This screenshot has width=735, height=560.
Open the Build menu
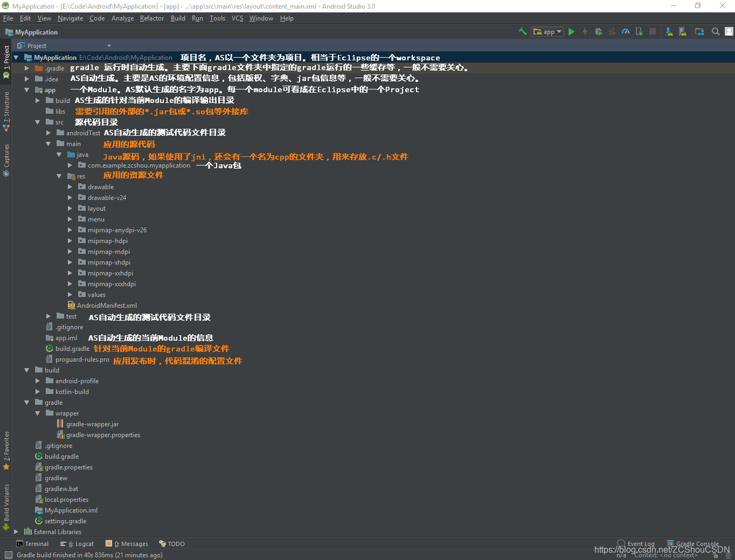pos(178,18)
